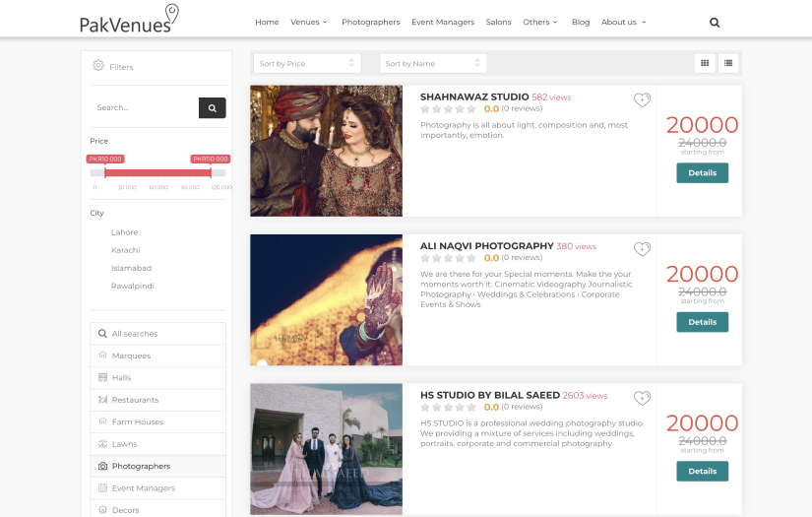Add Ali Naqvi Photography to favorites heart
The image size is (812, 517).
[x=642, y=249]
